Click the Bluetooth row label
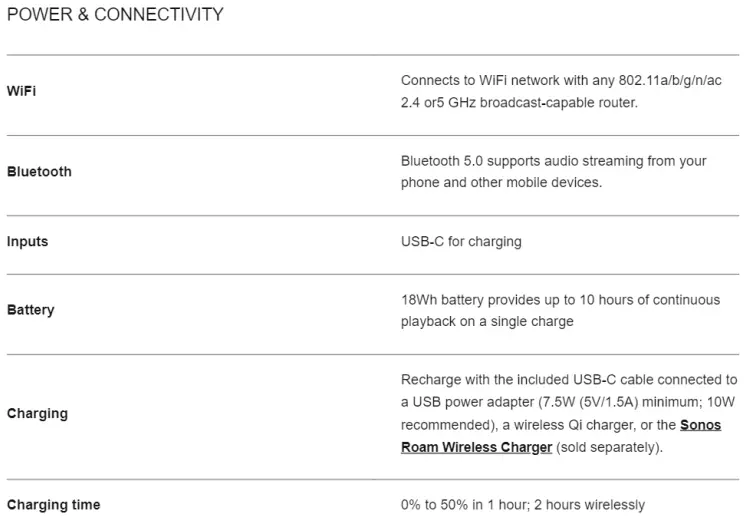Viewport: 749px width, 518px height. 39,171
